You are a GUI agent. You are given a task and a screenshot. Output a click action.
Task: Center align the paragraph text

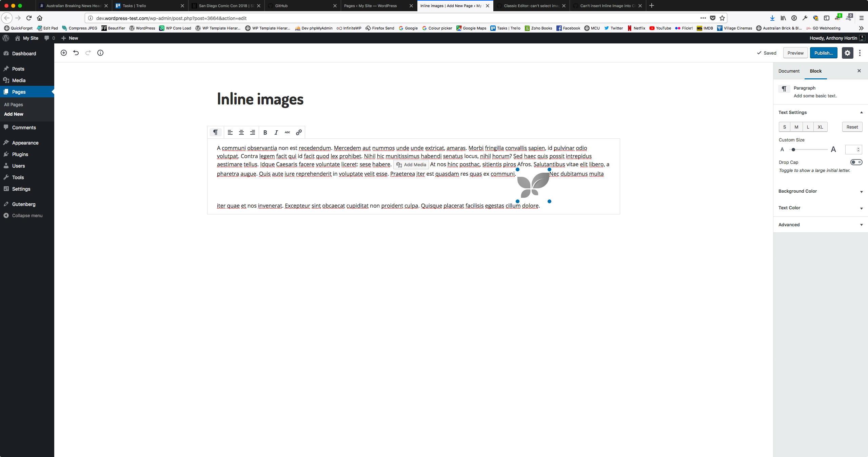tap(241, 132)
